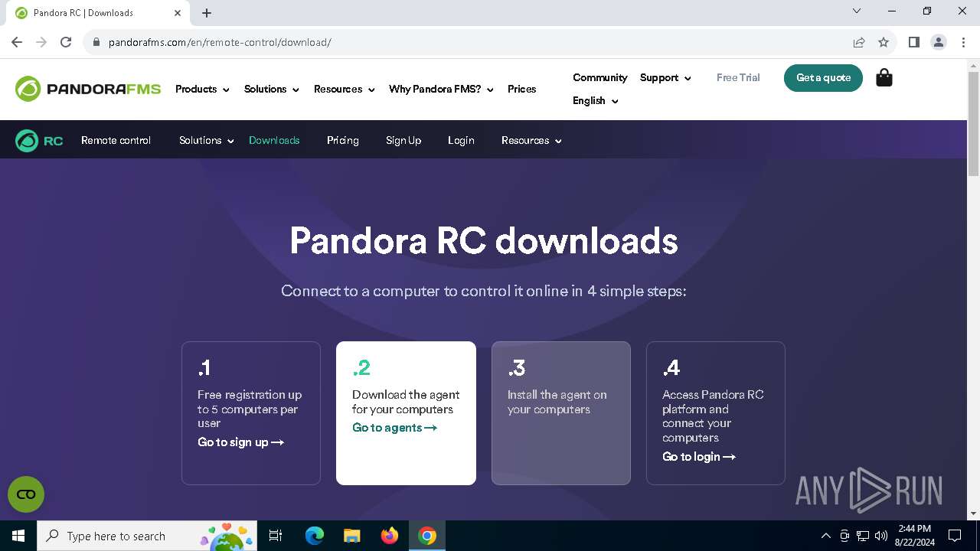980x551 pixels.
Task: Follow the Go to agents link
Action: (x=394, y=427)
